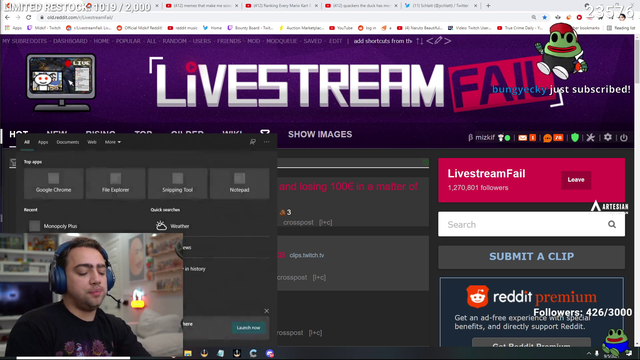
Task: Open True Crime Daily bookmark
Action: point(520,28)
